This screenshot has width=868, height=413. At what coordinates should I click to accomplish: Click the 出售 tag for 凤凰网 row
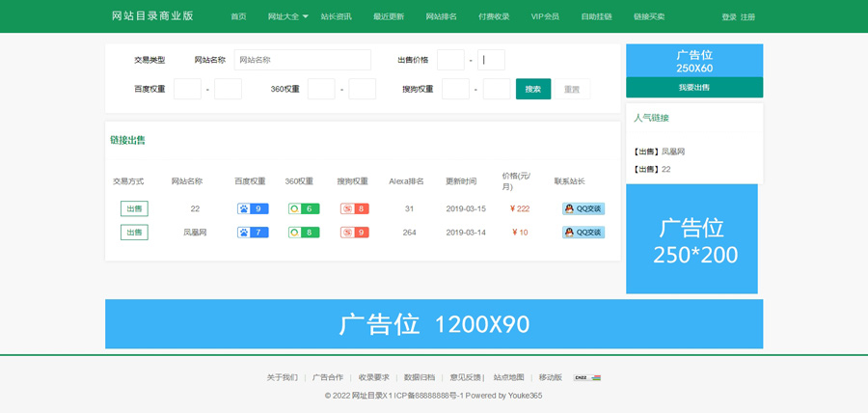[x=134, y=233]
